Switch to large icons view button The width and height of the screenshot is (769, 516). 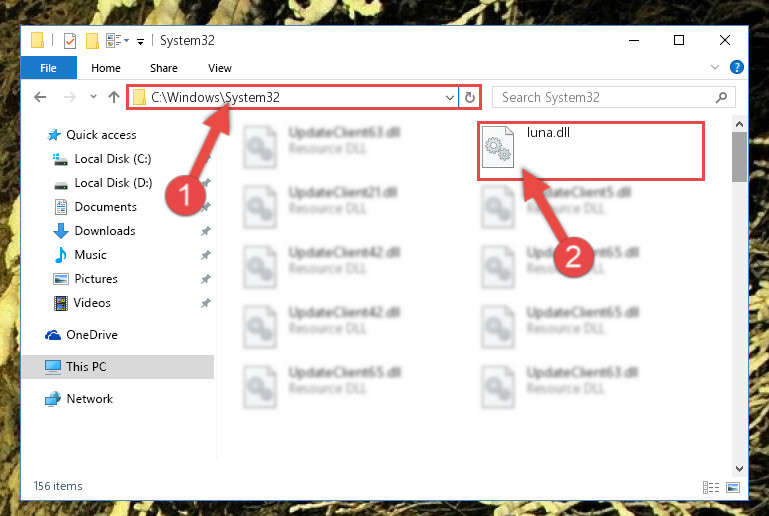point(733,487)
